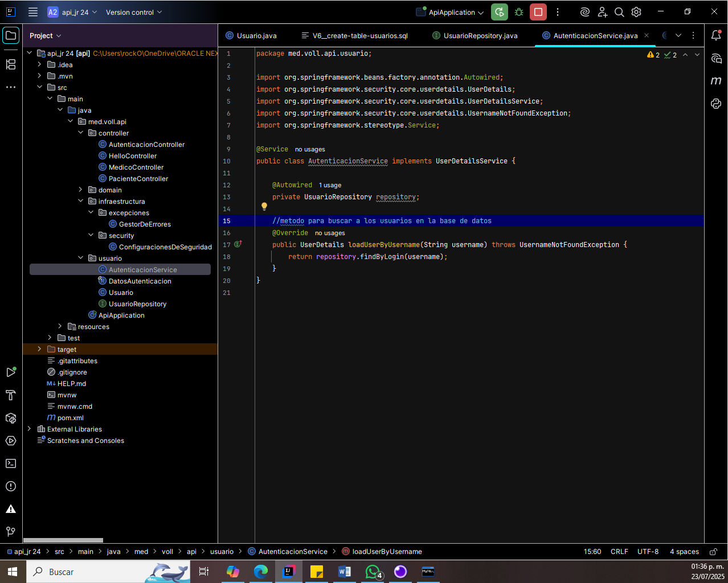This screenshot has width=728, height=583.
Task: Expand External Libraries node
Action: (x=30, y=429)
